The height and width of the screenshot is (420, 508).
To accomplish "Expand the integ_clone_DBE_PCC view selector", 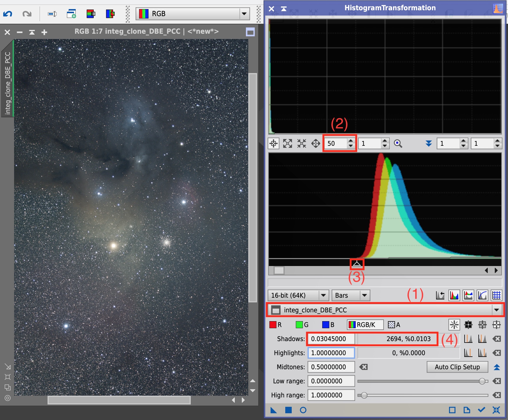I will 496,310.
